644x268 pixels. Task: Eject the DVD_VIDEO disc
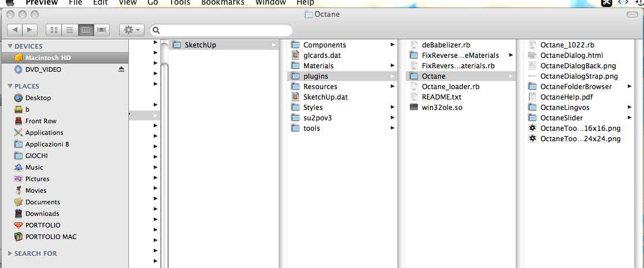tap(121, 69)
